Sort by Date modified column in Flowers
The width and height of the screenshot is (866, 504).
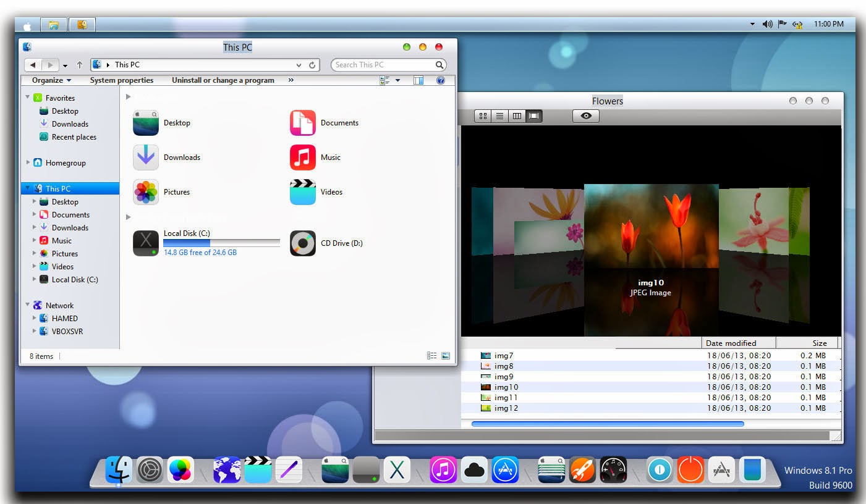pyautogui.click(x=739, y=343)
